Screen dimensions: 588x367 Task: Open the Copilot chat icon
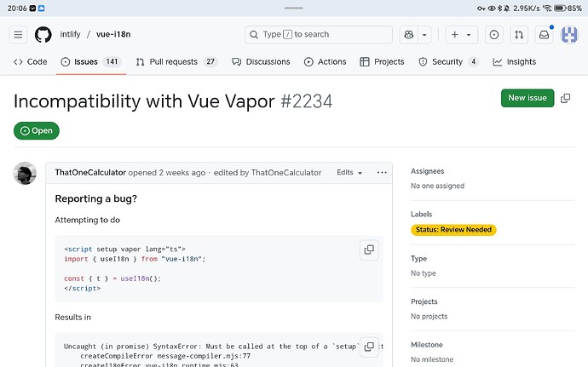pyautogui.click(x=409, y=35)
